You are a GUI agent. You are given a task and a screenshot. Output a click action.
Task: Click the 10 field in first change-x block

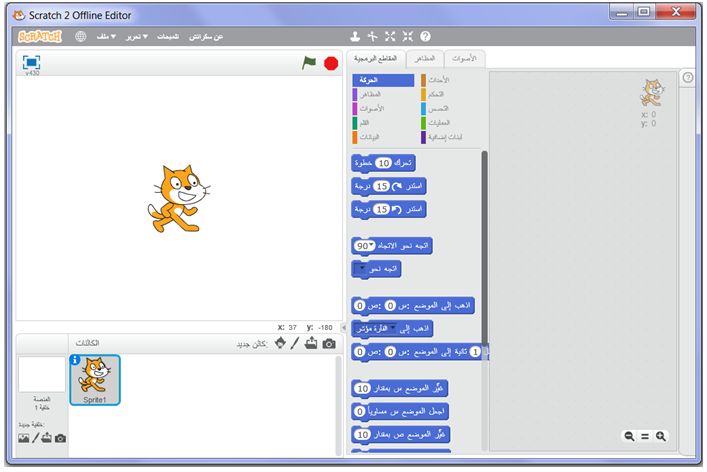[363, 389]
